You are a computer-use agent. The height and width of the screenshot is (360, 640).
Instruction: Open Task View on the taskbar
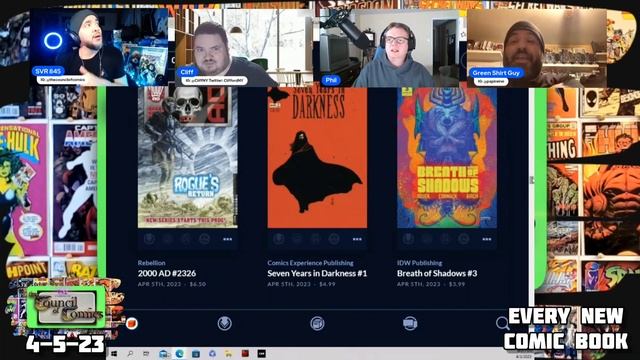[146, 353]
